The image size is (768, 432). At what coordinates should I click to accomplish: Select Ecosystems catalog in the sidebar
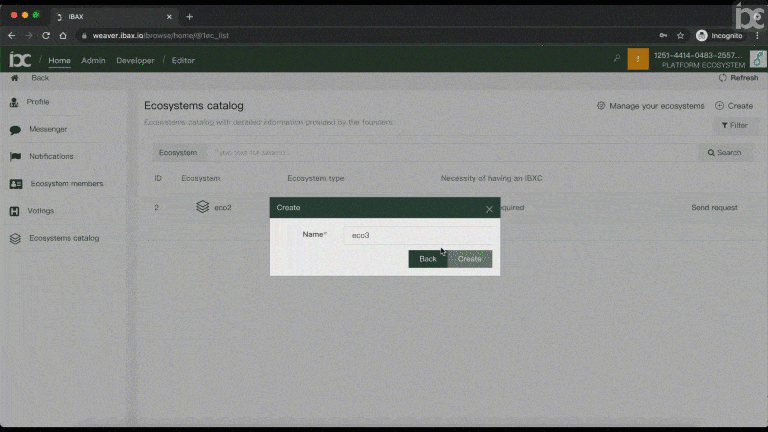[64, 238]
